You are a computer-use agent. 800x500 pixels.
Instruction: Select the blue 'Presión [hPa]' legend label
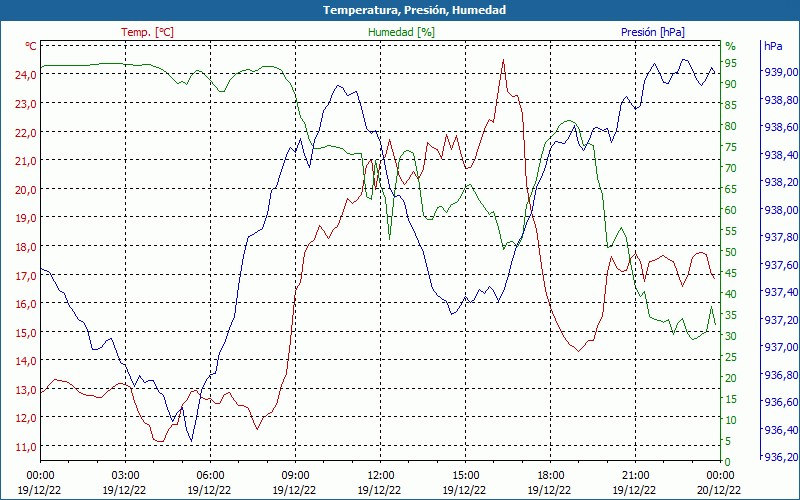click(x=653, y=32)
